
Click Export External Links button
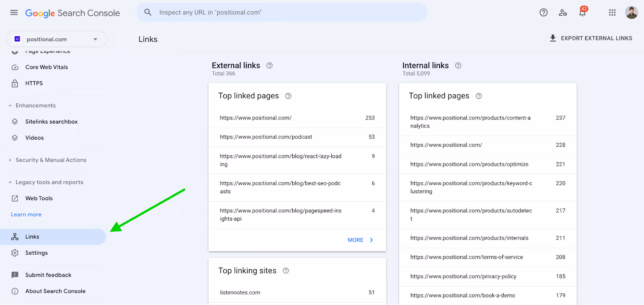pyautogui.click(x=591, y=38)
